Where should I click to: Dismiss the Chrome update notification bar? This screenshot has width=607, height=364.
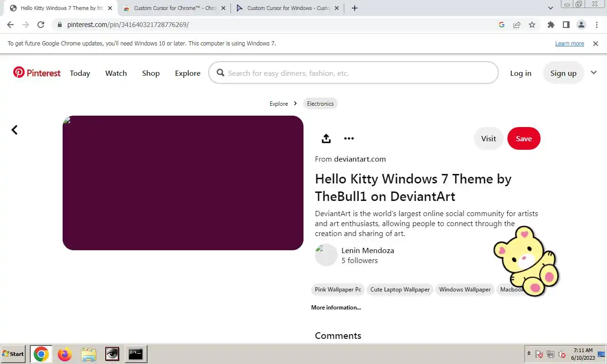pyautogui.click(x=596, y=43)
